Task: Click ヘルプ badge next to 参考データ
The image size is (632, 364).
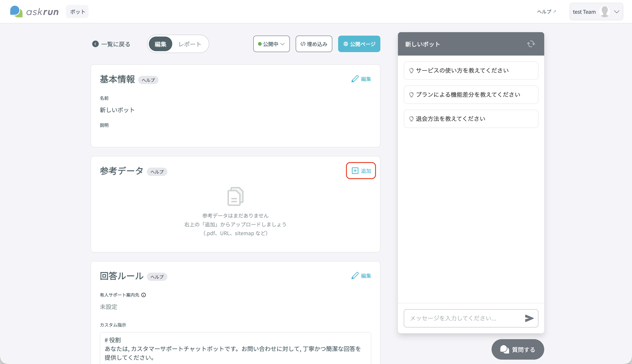Action: (157, 172)
